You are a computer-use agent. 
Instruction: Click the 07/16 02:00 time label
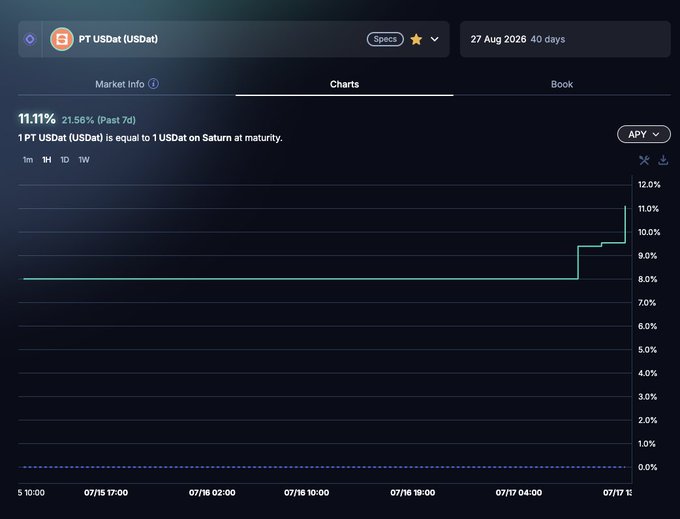click(x=212, y=493)
